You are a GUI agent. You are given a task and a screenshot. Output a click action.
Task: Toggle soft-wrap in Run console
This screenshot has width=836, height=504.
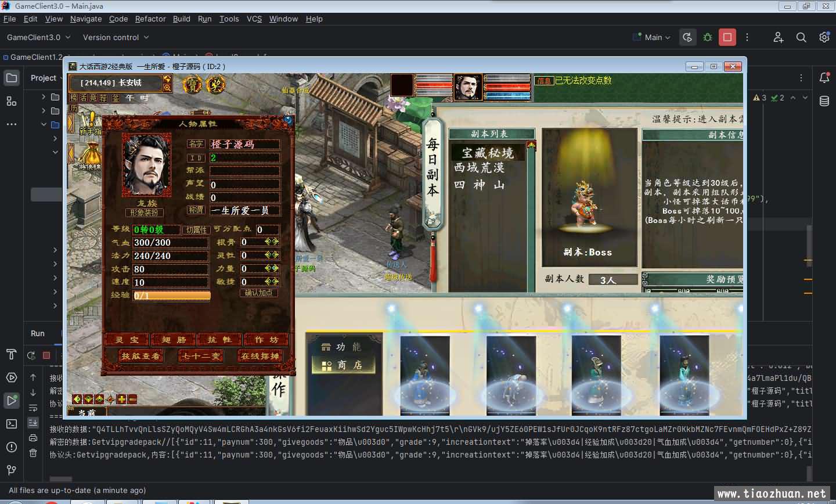coord(33,408)
